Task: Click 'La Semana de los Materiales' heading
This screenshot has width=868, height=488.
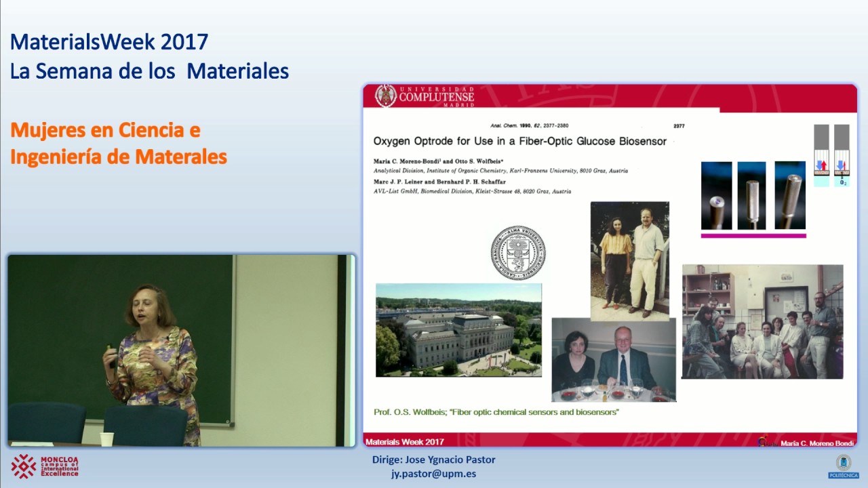Action: pos(149,70)
